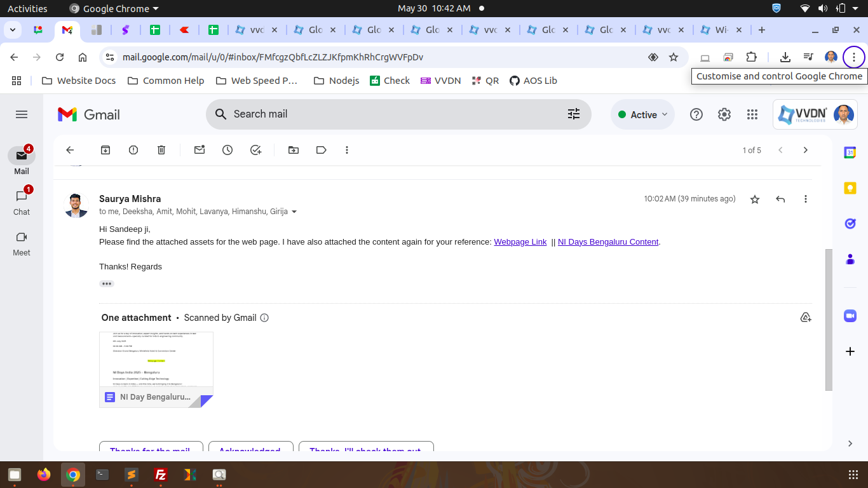Snooze this email with clock icon
This screenshot has height=488, width=868.
[x=227, y=150]
